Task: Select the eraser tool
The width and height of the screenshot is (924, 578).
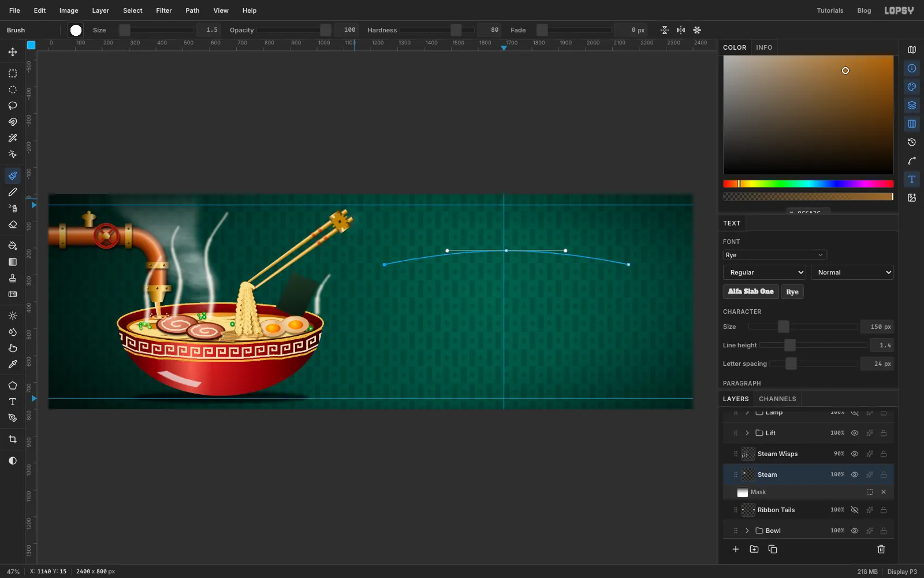Action: [13, 224]
